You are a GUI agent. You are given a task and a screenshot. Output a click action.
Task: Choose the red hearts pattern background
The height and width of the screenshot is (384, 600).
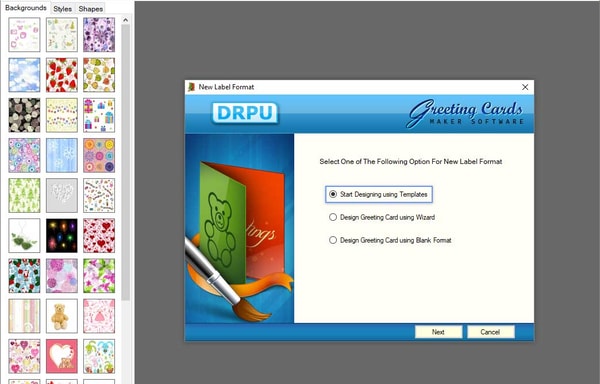pyautogui.click(x=99, y=236)
